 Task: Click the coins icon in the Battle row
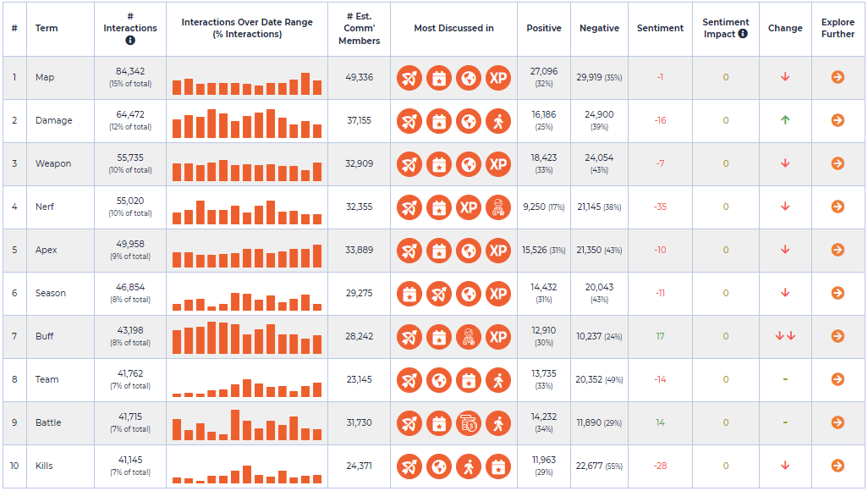pos(469,424)
